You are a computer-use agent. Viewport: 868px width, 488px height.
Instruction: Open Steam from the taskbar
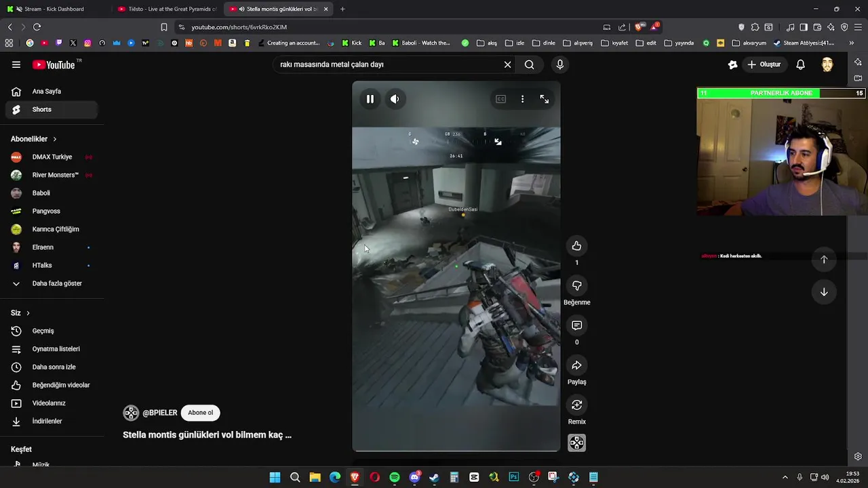pos(434,477)
